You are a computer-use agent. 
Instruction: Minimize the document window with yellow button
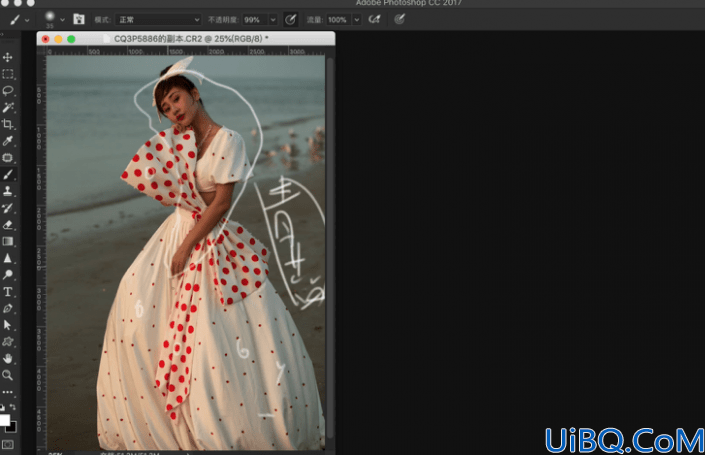point(58,39)
